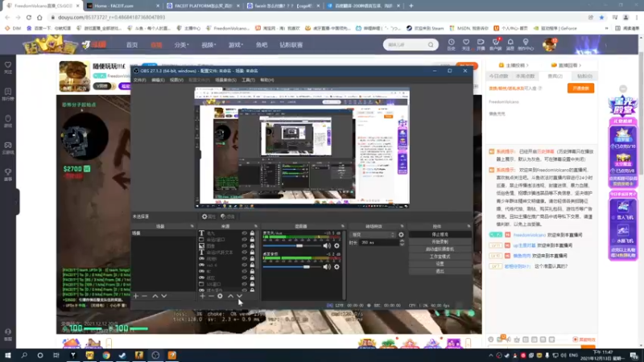Expand Douyu '分类' category dropdown
The height and width of the screenshot is (362, 644).
(181, 45)
